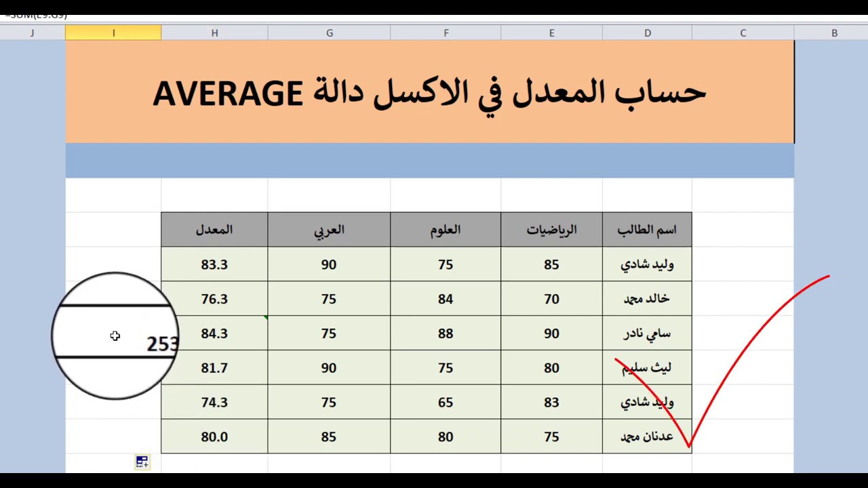Viewport: 868px width, 488px height.
Task: Select column D header
Action: click(647, 33)
